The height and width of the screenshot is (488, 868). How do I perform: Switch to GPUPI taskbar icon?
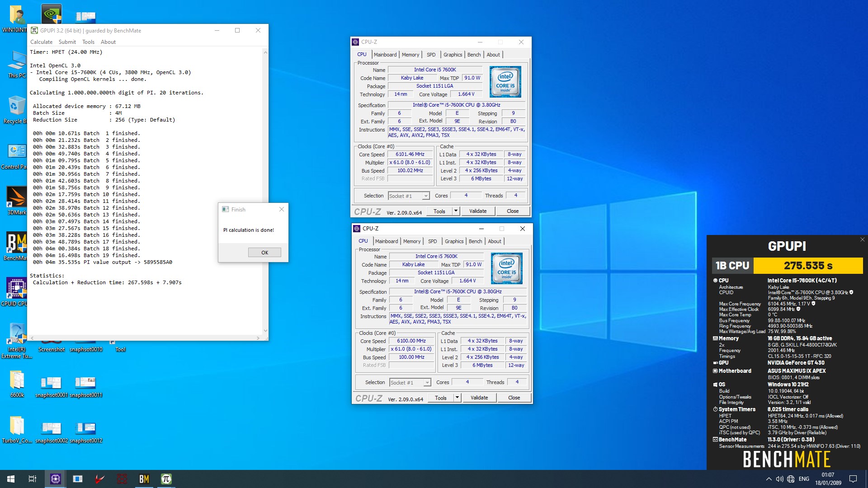click(166, 479)
